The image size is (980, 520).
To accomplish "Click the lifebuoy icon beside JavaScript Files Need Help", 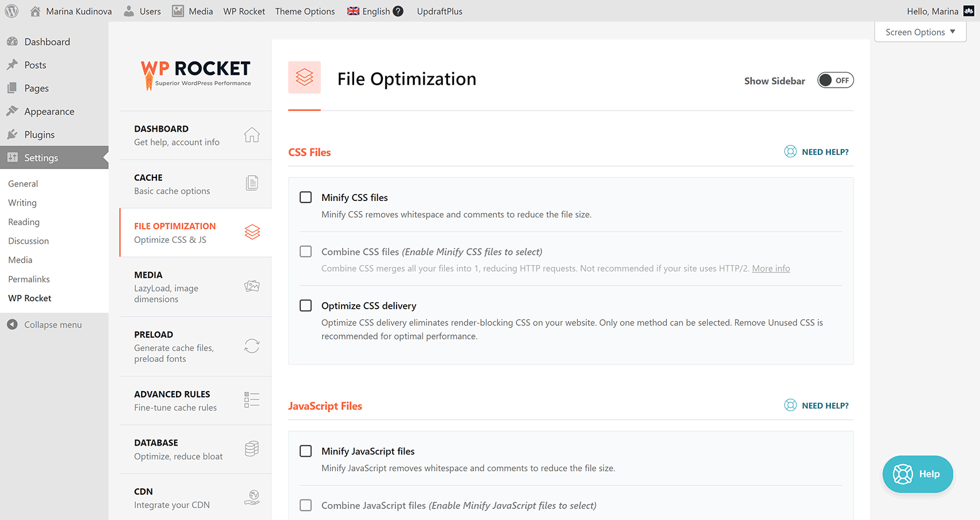I will tap(790, 405).
